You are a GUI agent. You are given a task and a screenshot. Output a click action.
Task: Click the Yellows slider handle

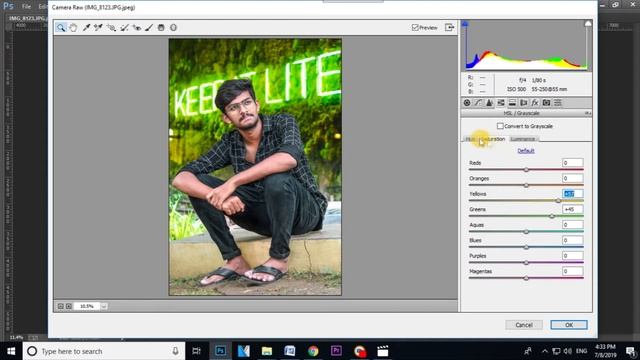558,200
